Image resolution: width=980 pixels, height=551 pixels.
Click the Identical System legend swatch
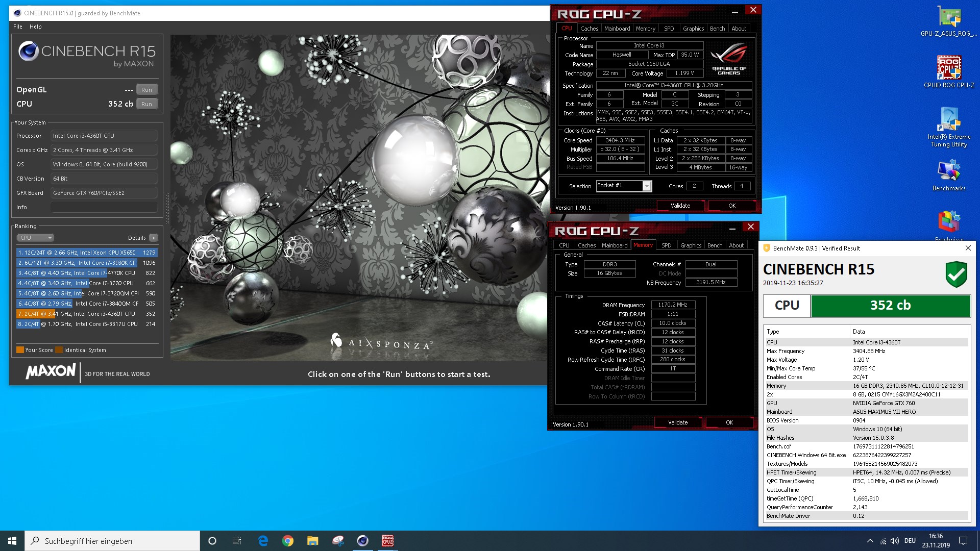pyautogui.click(x=59, y=350)
